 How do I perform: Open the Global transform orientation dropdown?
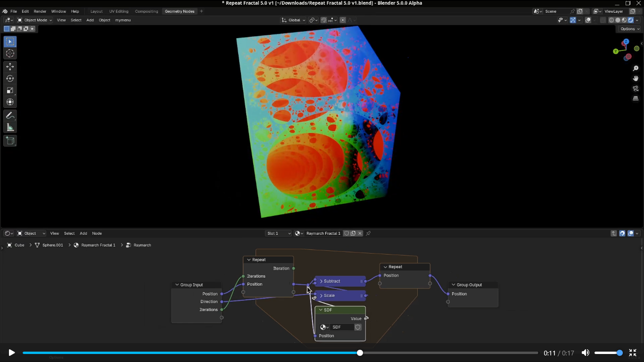coord(293,20)
